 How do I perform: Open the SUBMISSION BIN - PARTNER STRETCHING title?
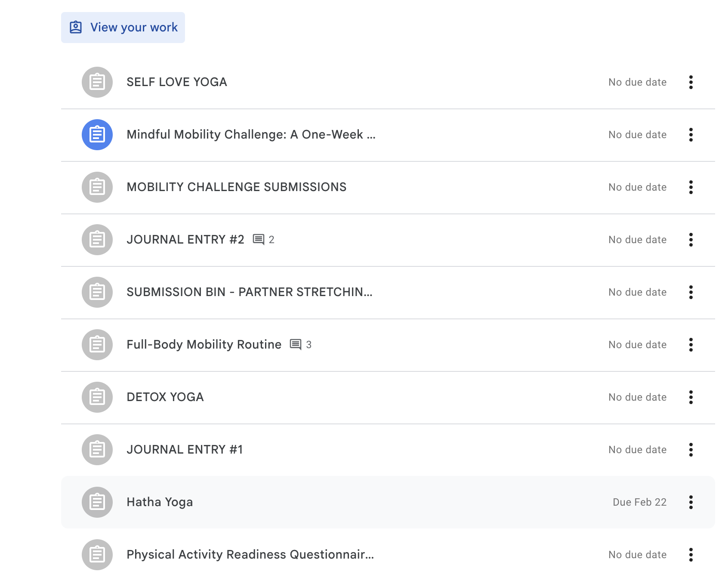click(249, 292)
